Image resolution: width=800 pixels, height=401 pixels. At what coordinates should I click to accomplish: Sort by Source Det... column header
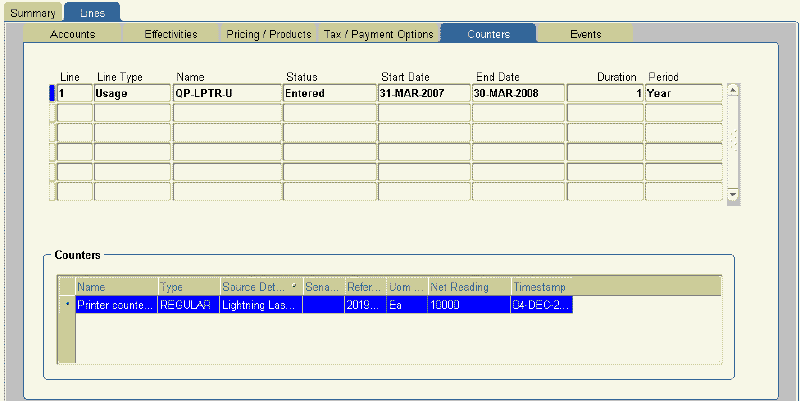pos(262,287)
